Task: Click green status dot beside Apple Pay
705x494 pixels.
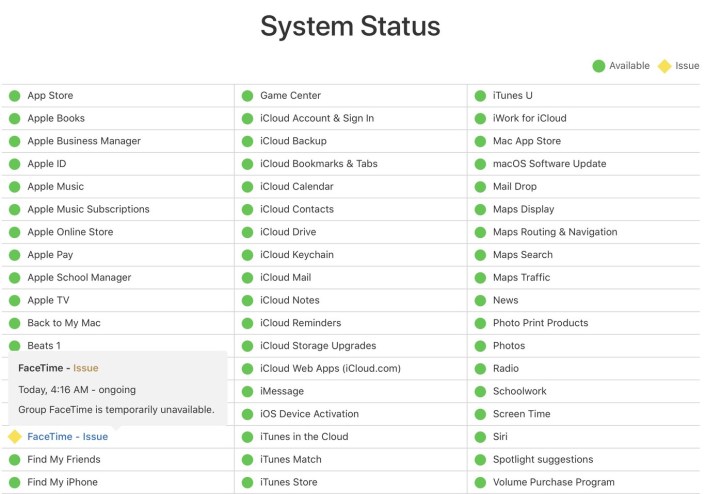Action: [x=14, y=255]
